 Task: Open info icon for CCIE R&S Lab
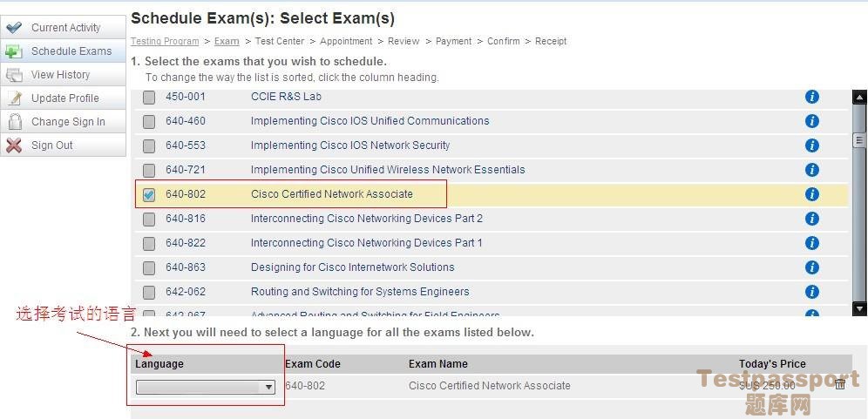[811, 97]
